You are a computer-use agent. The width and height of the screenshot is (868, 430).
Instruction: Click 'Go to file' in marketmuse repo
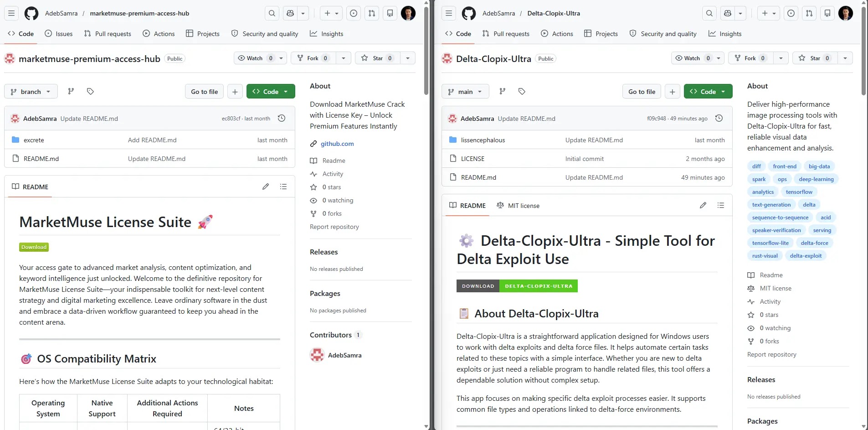click(x=204, y=92)
